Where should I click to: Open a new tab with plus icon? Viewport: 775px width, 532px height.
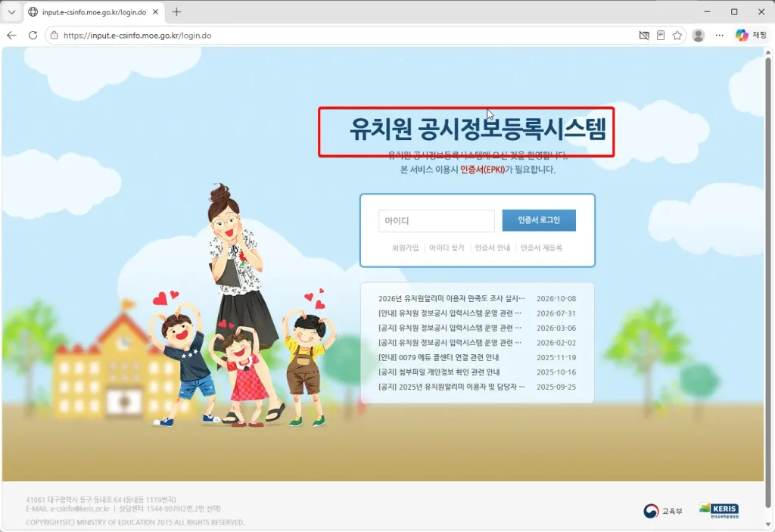(x=176, y=12)
